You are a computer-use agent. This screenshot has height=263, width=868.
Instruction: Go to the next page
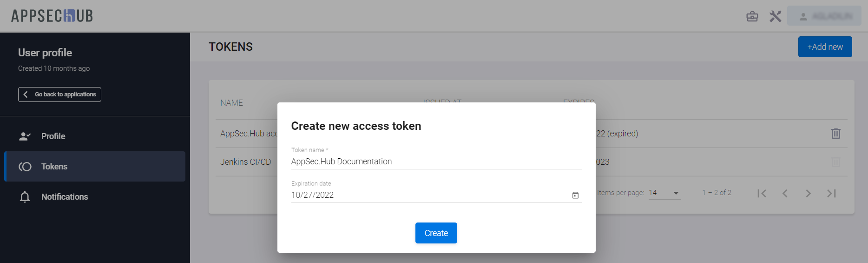808,193
